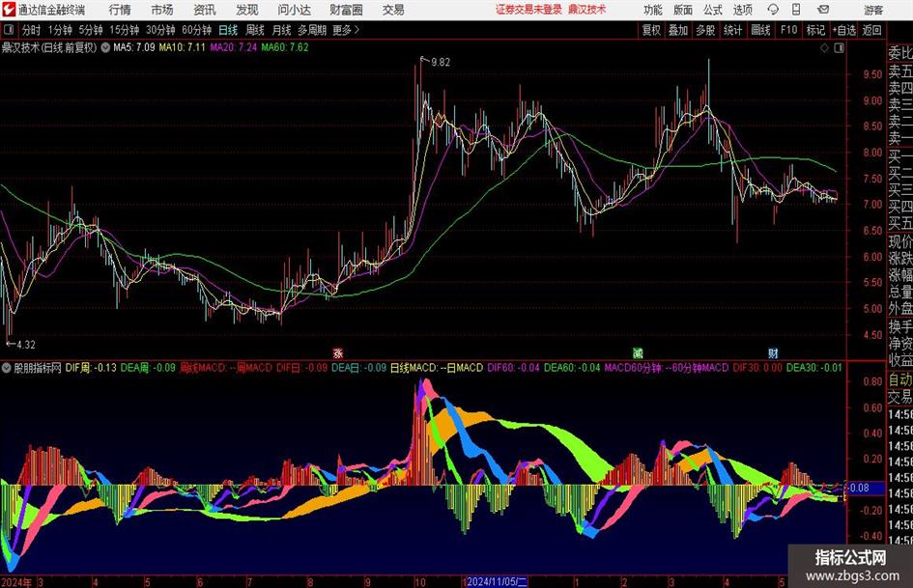This screenshot has height=588, width=913.
Task: Expand the 更多 period options
Action: pyautogui.click(x=346, y=30)
